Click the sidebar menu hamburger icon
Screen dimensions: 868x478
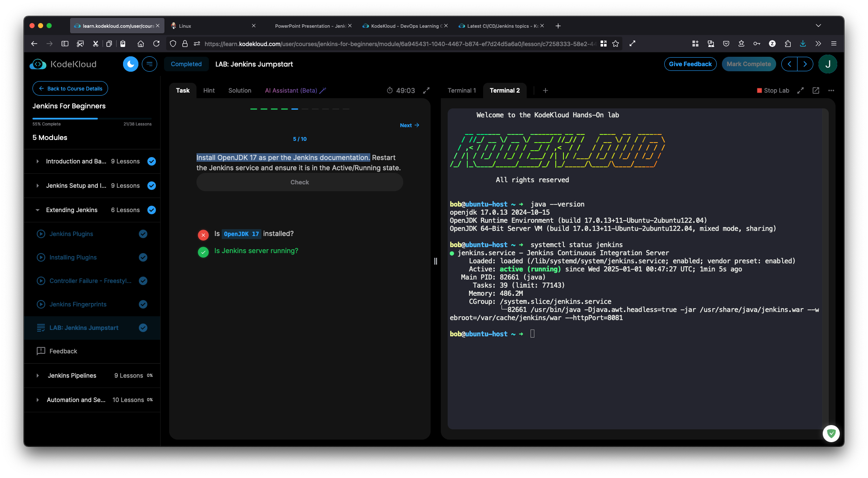click(150, 64)
